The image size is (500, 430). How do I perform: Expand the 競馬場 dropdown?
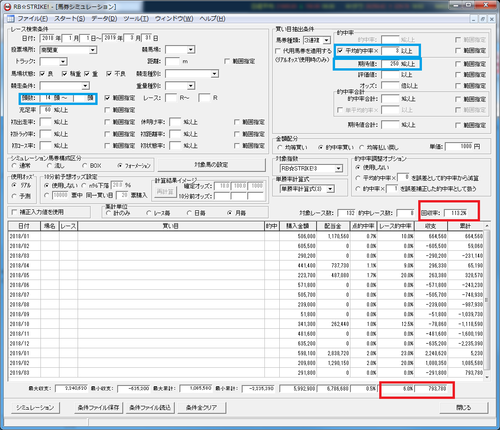click(x=191, y=50)
